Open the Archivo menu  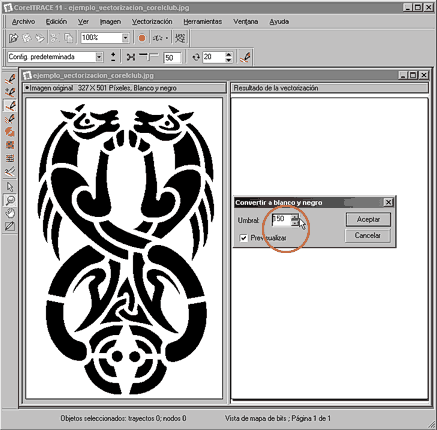[x=23, y=22]
